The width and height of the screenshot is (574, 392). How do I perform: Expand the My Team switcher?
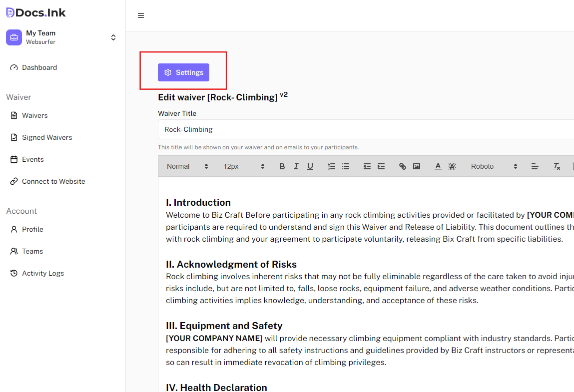[x=113, y=37]
